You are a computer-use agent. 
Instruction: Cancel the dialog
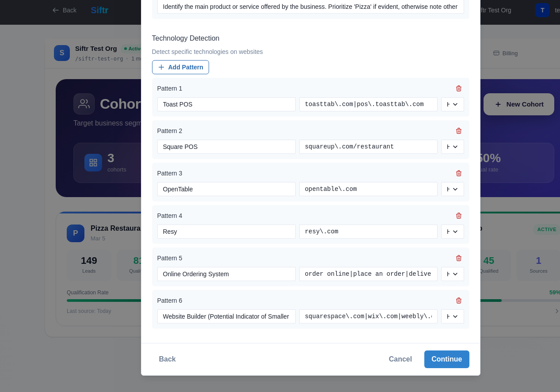click(400, 359)
